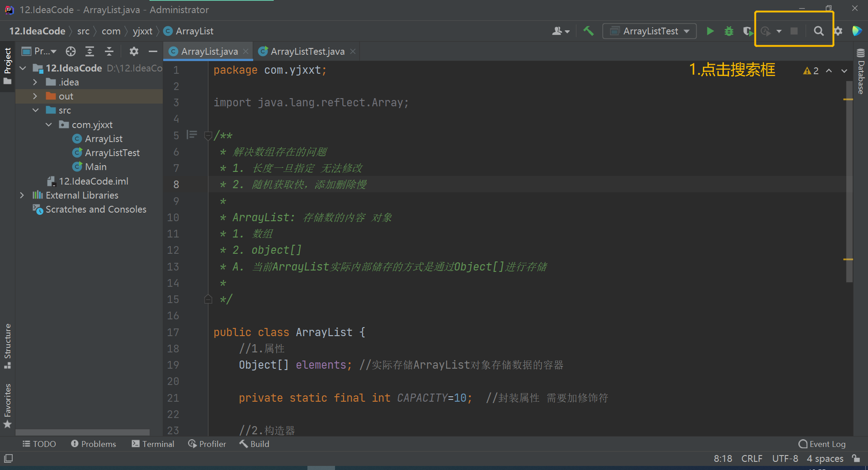
Task: Click 12.IdeaCode in the breadcrumb bar
Action: point(37,31)
